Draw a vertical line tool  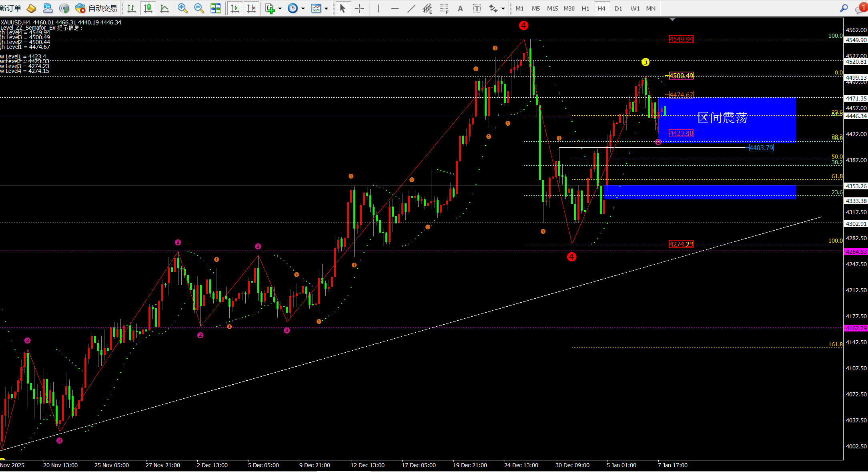pyautogui.click(x=378, y=8)
